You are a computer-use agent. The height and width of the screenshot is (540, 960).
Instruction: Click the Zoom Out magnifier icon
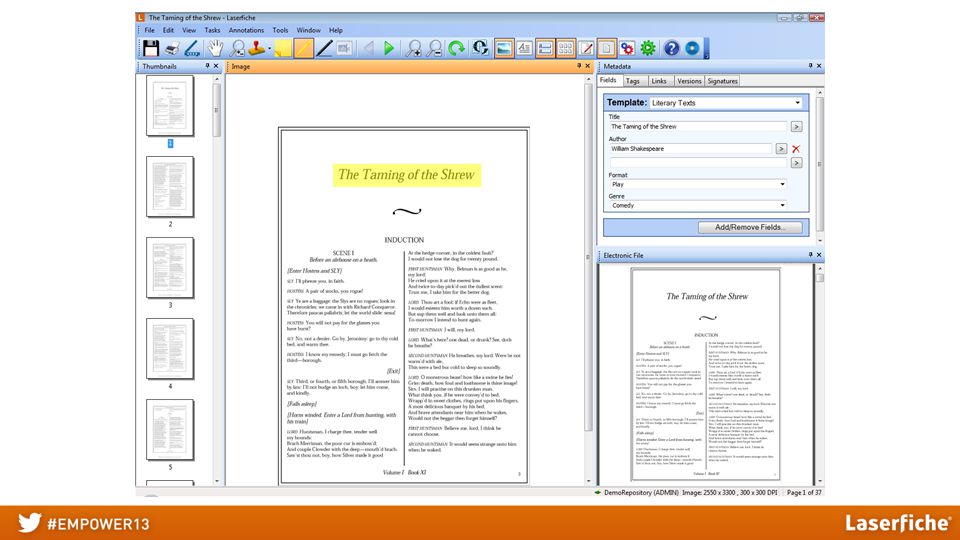pos(435,48)
